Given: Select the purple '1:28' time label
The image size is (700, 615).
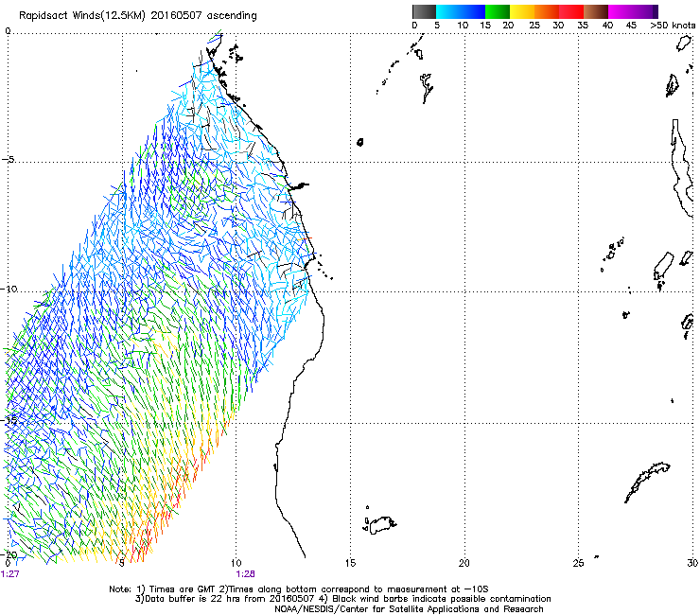Looking at the screenshot, I should coord(246,574).
